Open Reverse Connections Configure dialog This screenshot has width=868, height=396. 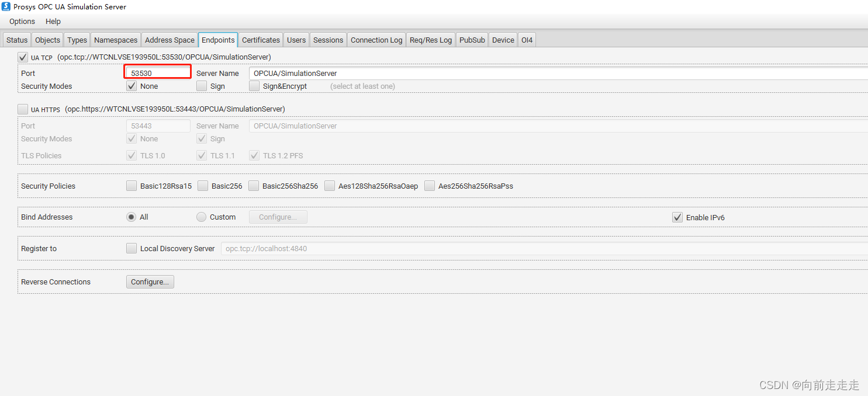150,282
